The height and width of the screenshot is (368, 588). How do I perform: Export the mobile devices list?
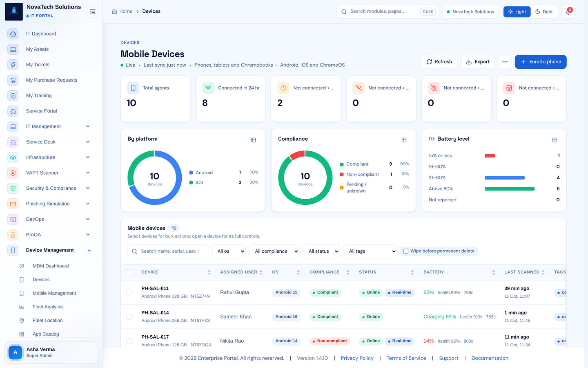point(478,62)
